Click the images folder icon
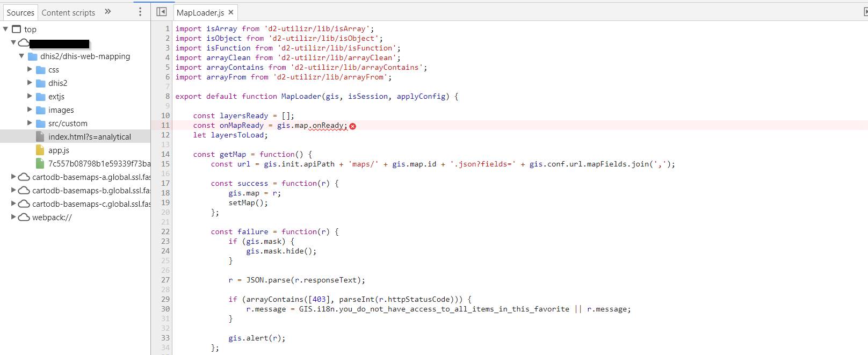 point(40,110)
